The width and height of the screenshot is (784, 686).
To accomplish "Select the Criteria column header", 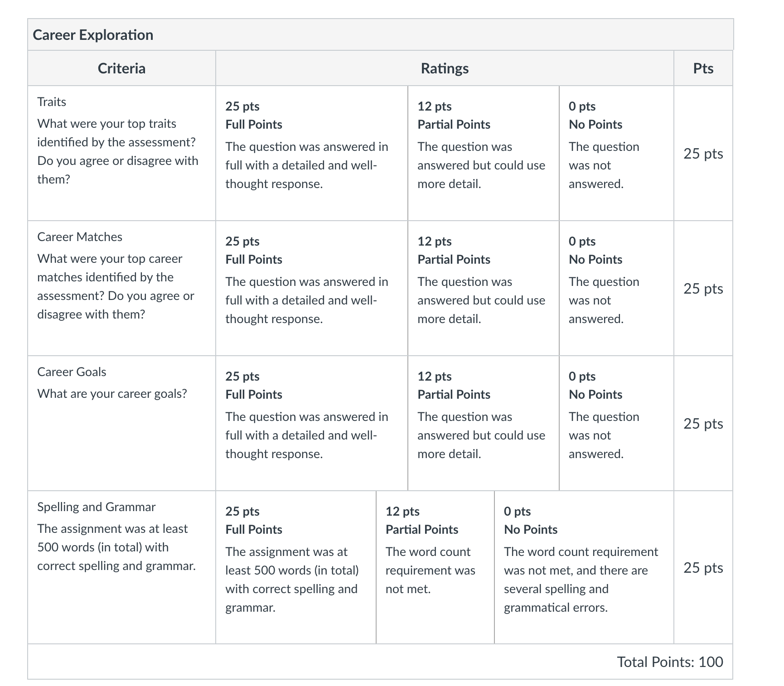I will click(x=121, y=68).
